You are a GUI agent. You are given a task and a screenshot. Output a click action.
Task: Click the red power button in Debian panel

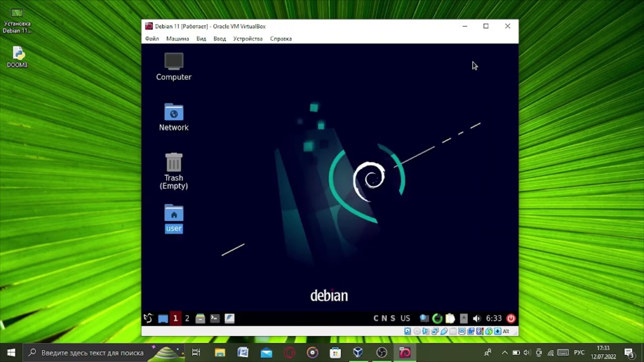tap(511, 318)
